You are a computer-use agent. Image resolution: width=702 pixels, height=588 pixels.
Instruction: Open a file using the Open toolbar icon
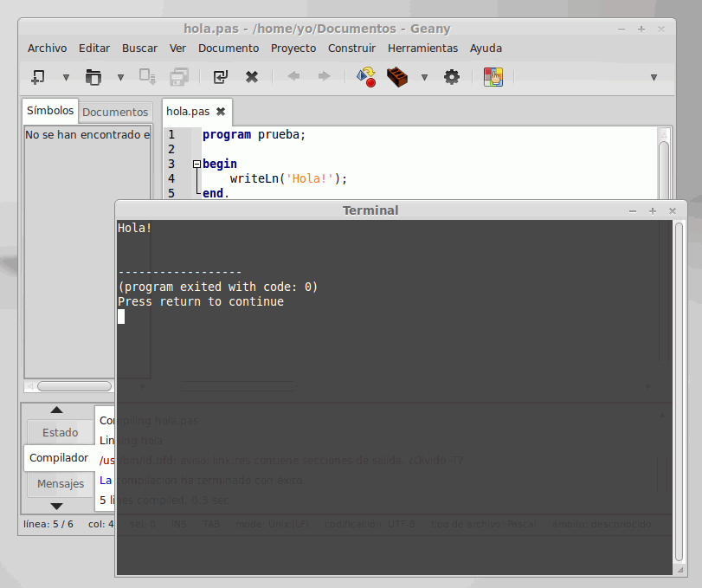pyautogui.click(x=93, y=76)
